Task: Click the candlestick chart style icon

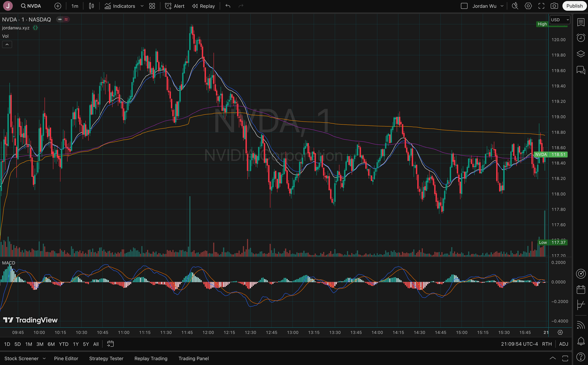Action: (91, 6)
